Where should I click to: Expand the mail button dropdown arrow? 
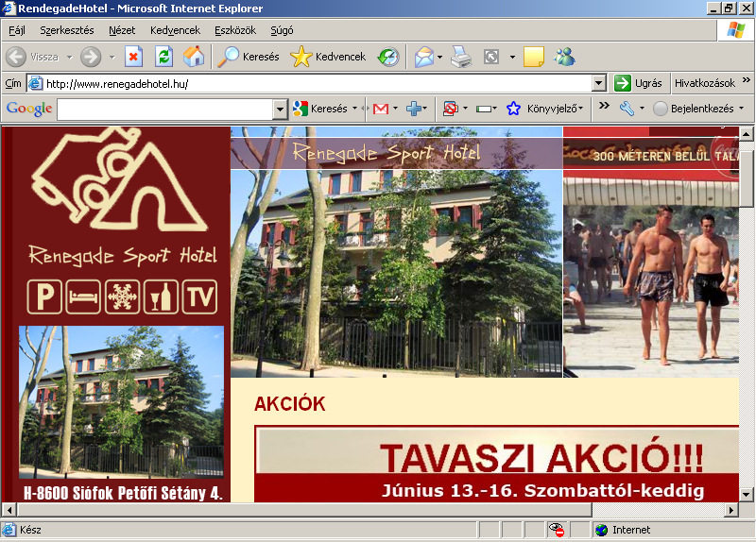click(x=439, y=58)
